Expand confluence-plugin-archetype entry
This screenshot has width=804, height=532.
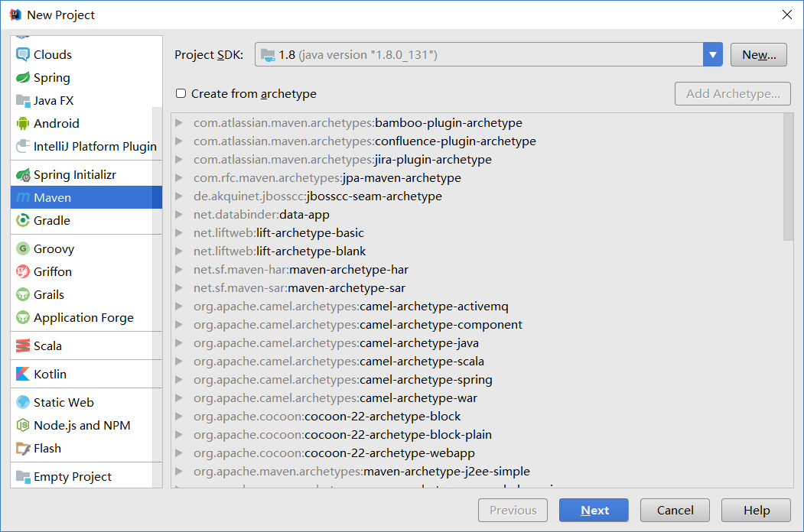click(179, 141)
